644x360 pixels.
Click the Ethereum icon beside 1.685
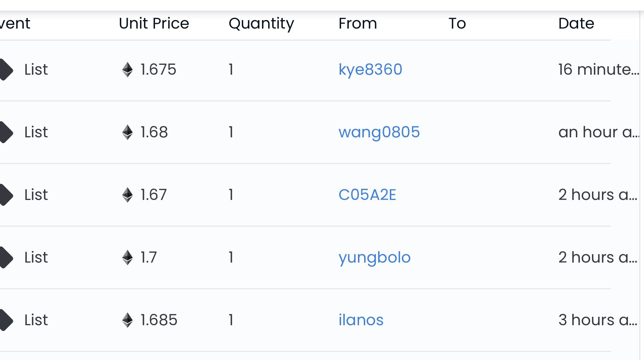[x=127, y=320]
